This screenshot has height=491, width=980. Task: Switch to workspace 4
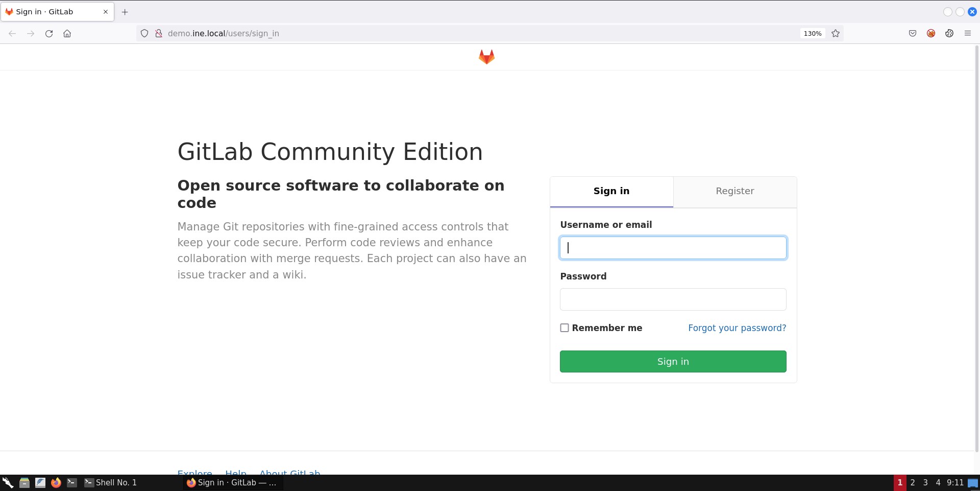pos(938,483)
